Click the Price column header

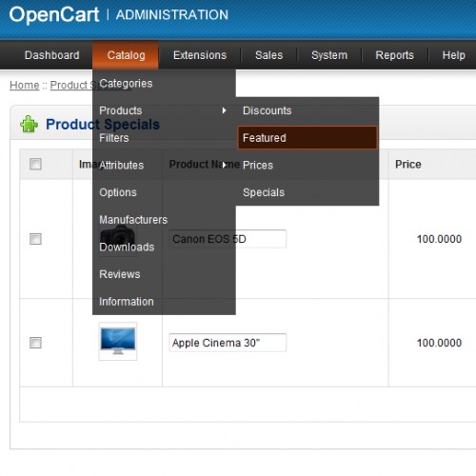point(408,165)
